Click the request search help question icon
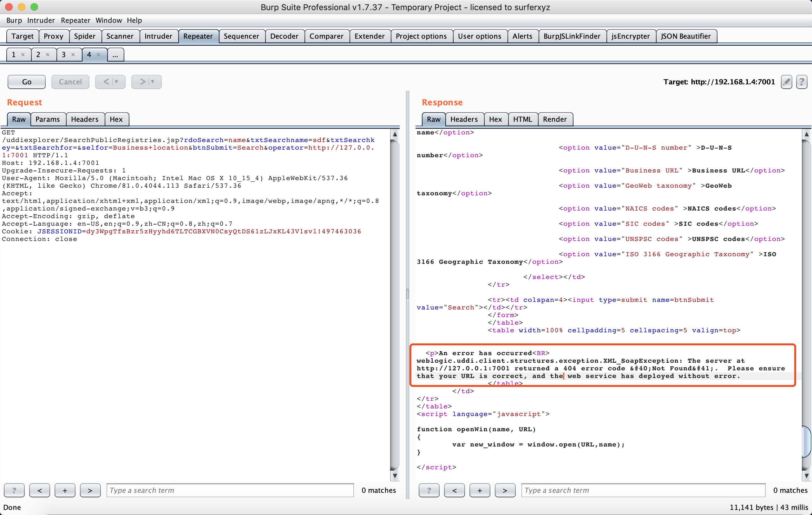The height and width of the screenshot is (515, 812). (x=14, y=490)
